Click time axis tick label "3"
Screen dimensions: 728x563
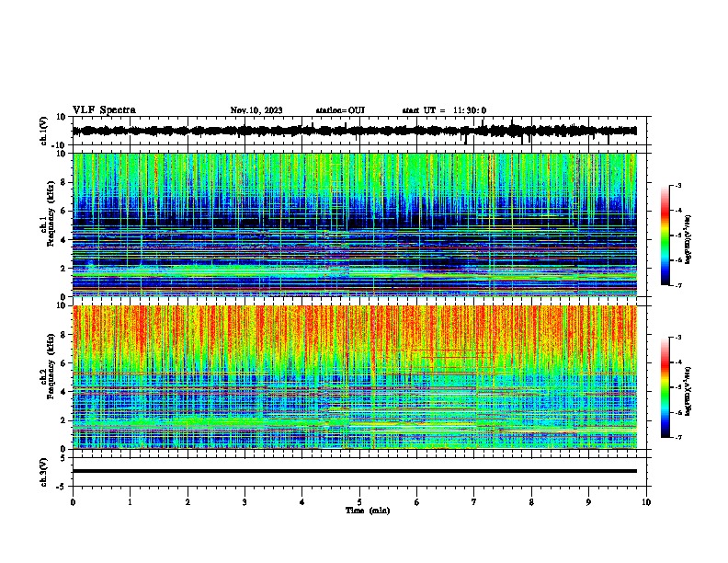[245, 502]
